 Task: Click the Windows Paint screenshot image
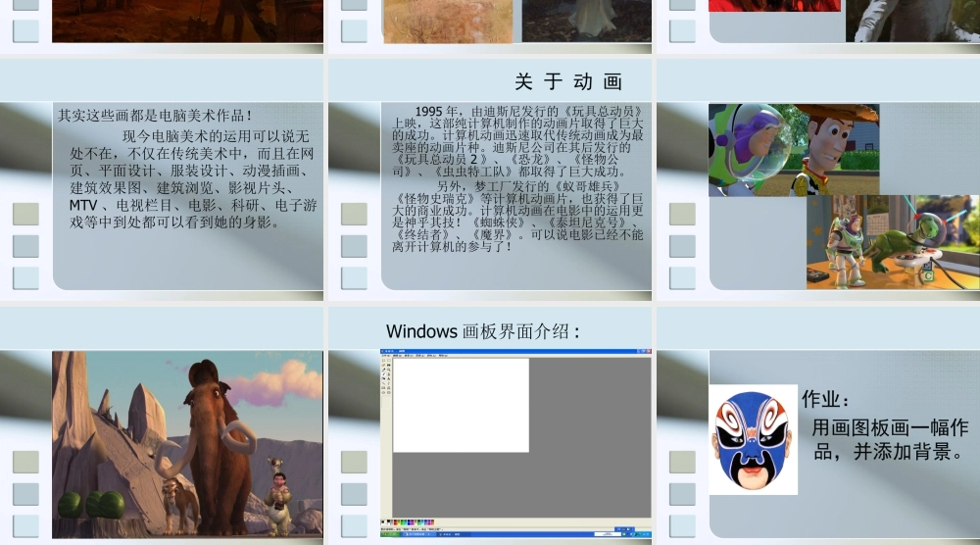tap(515, 443)
